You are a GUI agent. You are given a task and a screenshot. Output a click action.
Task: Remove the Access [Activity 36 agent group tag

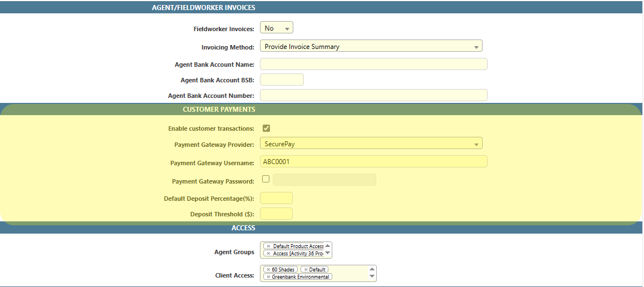point(268,254)
